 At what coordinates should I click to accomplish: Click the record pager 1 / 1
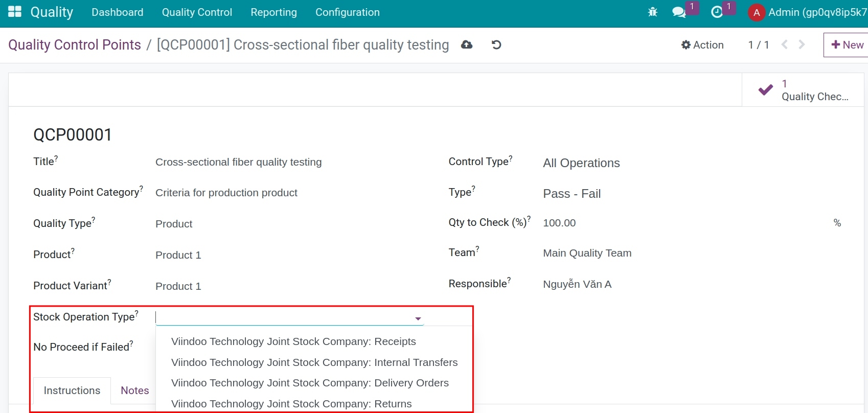(x=759, y=45)
